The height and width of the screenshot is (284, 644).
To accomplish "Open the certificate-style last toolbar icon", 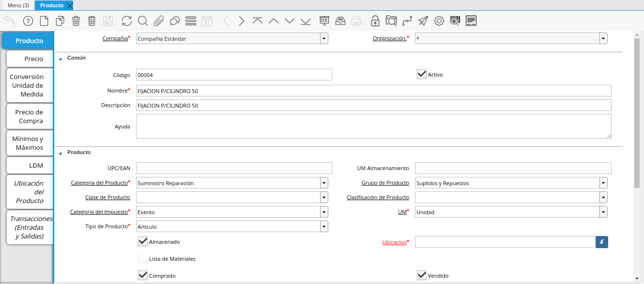I will coord(471,21).
